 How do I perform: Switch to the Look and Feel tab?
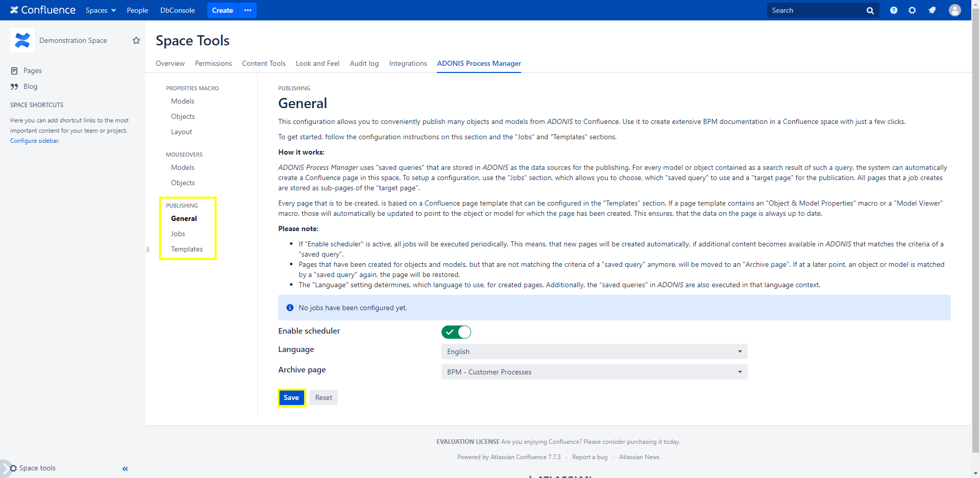[317, 63]
